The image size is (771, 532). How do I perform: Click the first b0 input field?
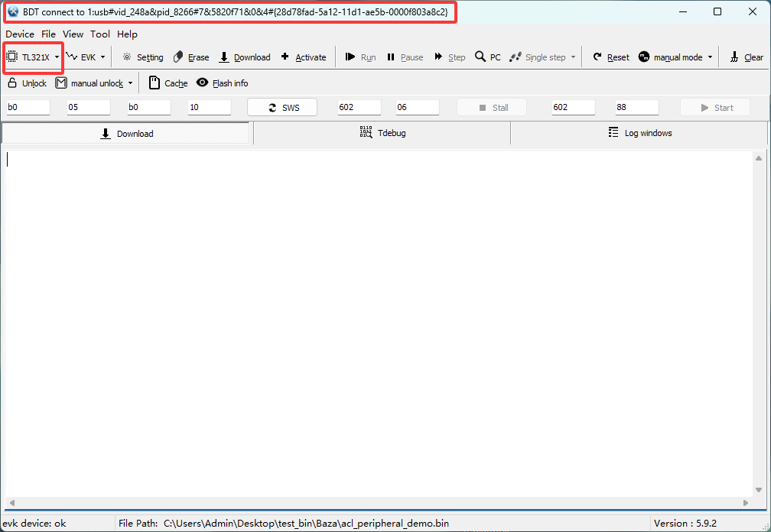point(28,107)
